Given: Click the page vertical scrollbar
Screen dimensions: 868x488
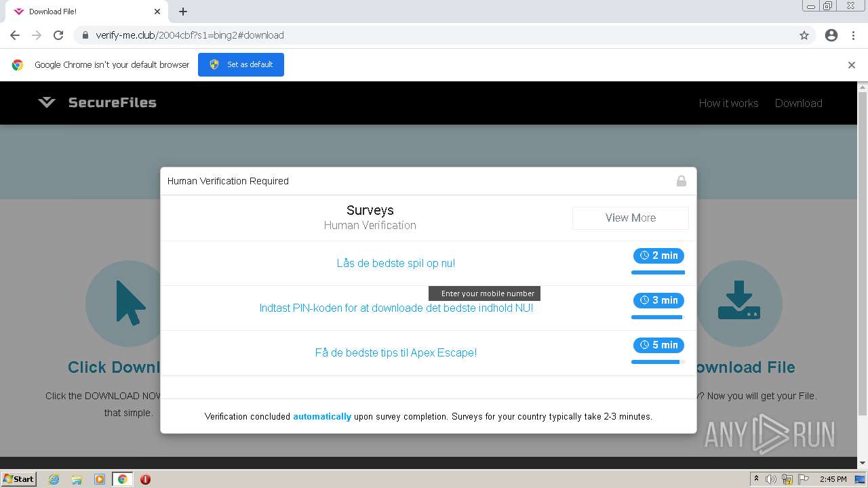Looking at the screenshot, I should click(863, 254).
